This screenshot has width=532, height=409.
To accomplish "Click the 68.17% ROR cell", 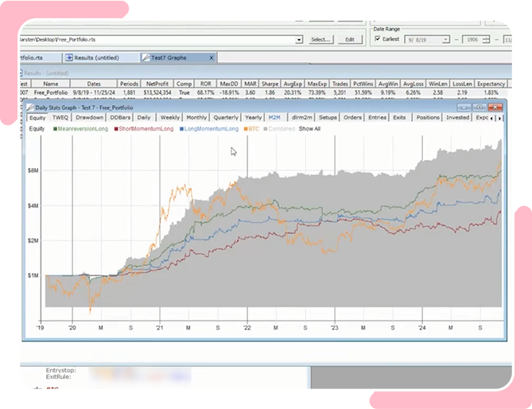I will 206,92.
